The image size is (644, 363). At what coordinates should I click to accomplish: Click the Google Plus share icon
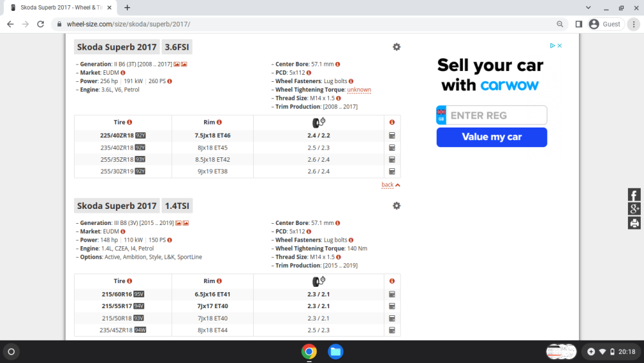(634, 209)
